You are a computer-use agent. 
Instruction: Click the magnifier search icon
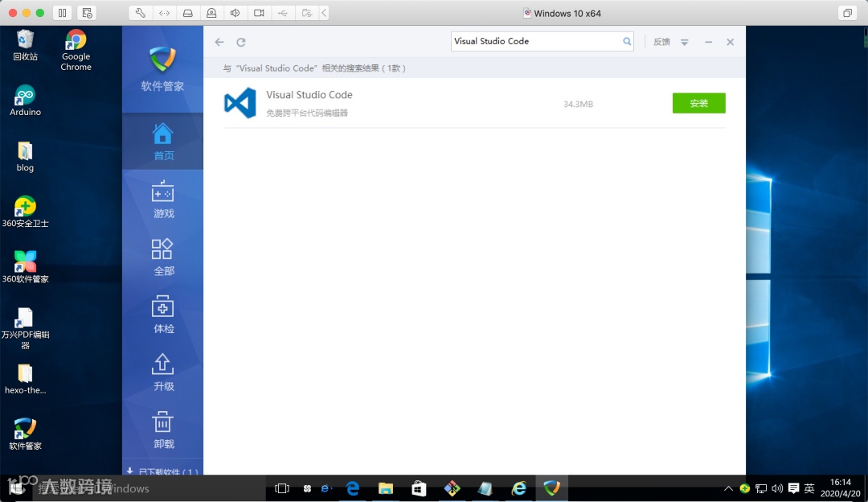[x=627, y=41]
